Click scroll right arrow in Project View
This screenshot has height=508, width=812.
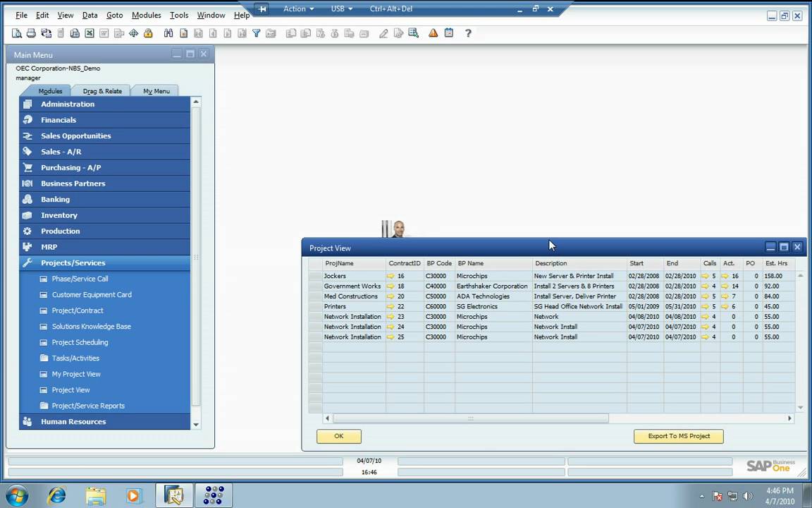pyautogui.click(x=789, y=418)
